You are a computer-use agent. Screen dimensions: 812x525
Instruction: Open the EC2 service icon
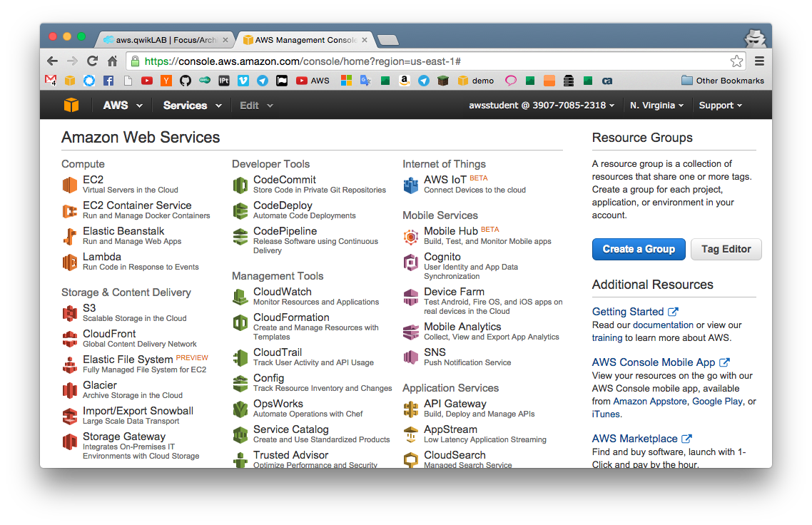click(x=70, y=185)
